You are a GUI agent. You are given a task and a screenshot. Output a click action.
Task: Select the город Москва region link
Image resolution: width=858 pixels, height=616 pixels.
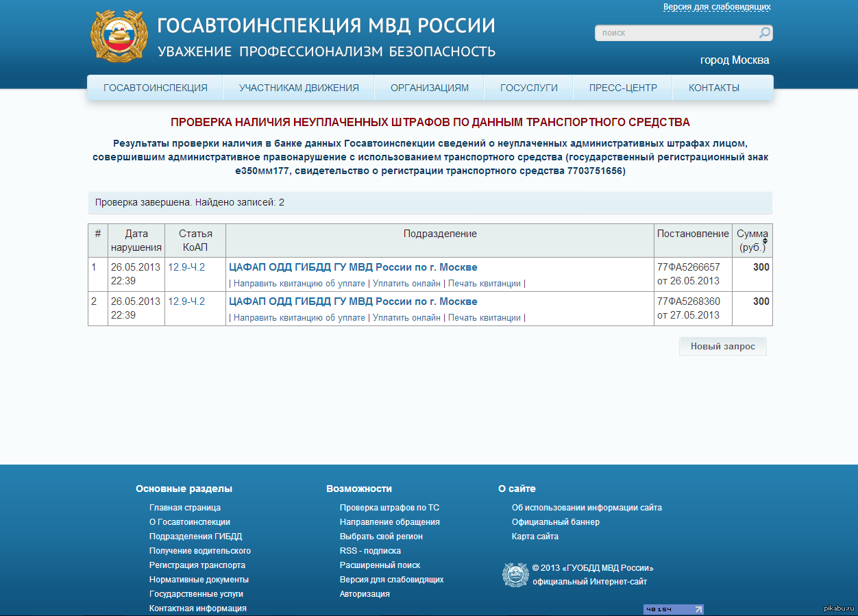point(734,60)
